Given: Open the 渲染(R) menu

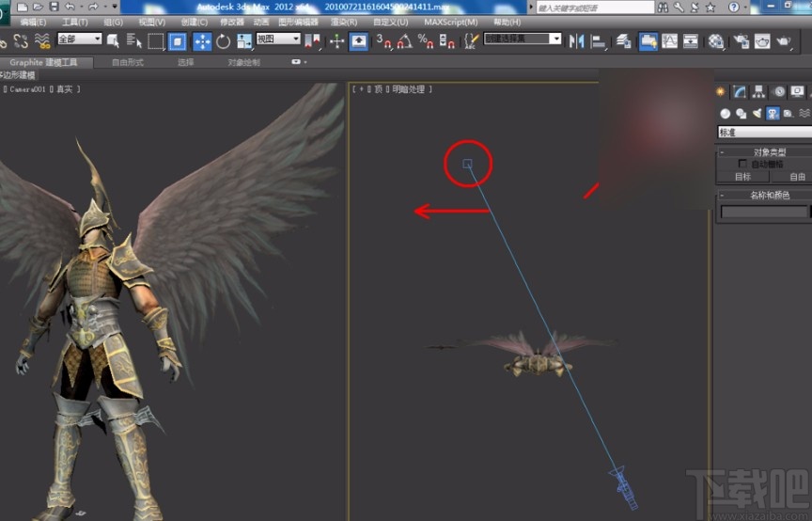Looking at the screenshot, I should tap(344, 22).
